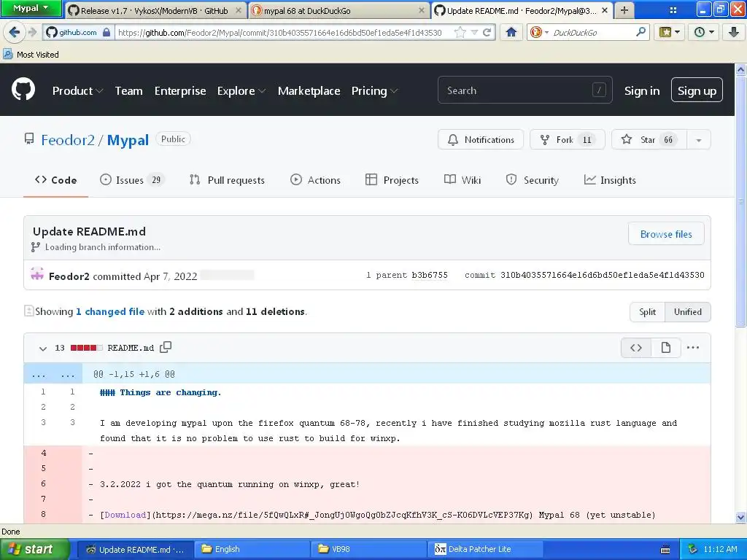This screenshot has height=560, width=747.
Task: Click the page vertical scrollbar down arrow
Action: tap(740, 518)
